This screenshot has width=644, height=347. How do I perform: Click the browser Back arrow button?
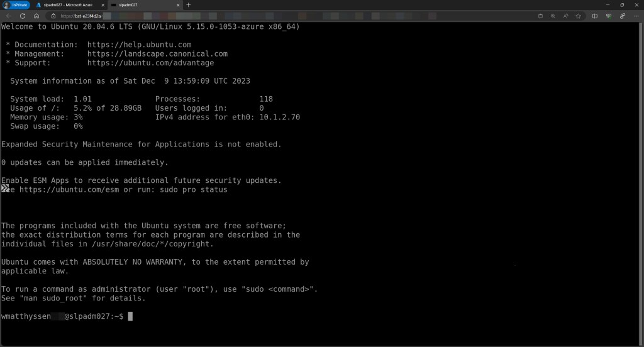pos(9,16)
